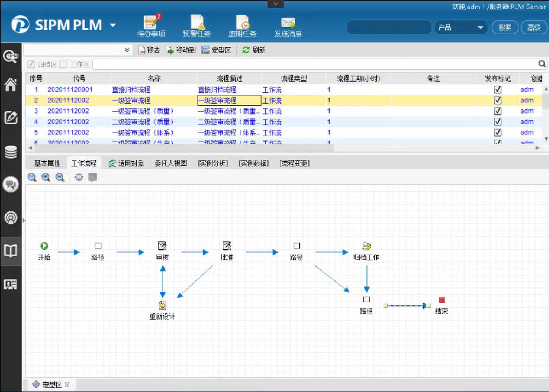
Task: Switch to the 基本属性 tab
Action: click(46, 164)
